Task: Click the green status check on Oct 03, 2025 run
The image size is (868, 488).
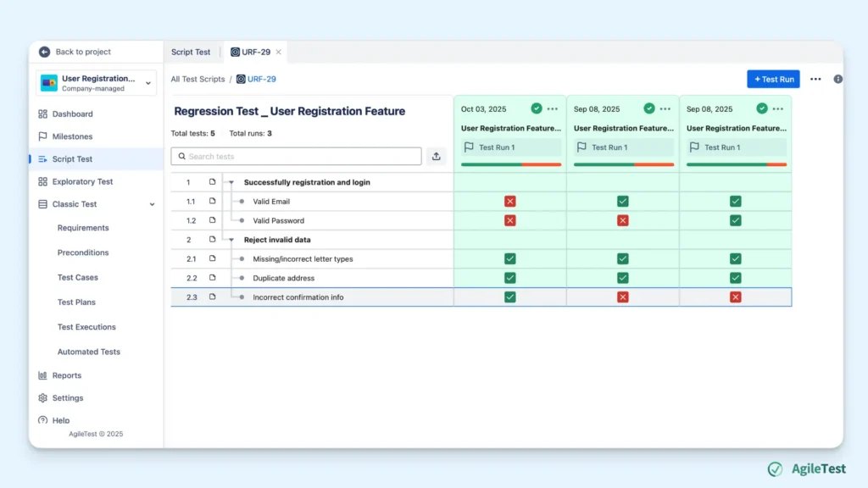Action: (536, 108)
